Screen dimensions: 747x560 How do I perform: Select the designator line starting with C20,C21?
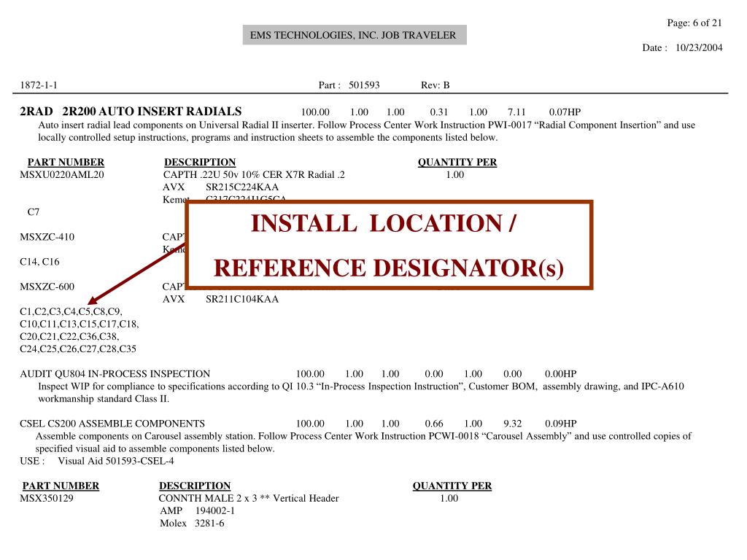[x=69, y=337]
